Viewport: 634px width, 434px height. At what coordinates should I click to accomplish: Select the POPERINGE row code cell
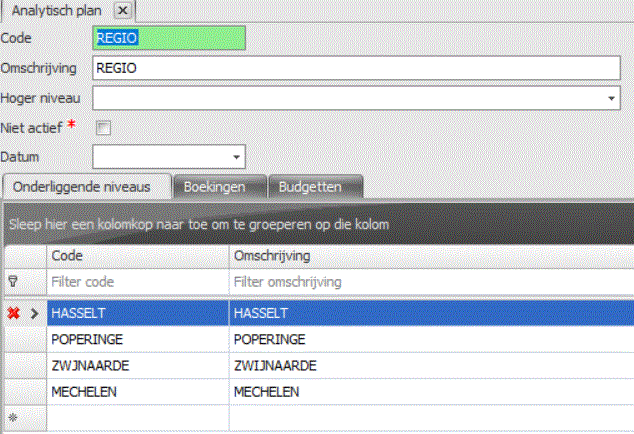pyautogui.click(x=137, y=340)
